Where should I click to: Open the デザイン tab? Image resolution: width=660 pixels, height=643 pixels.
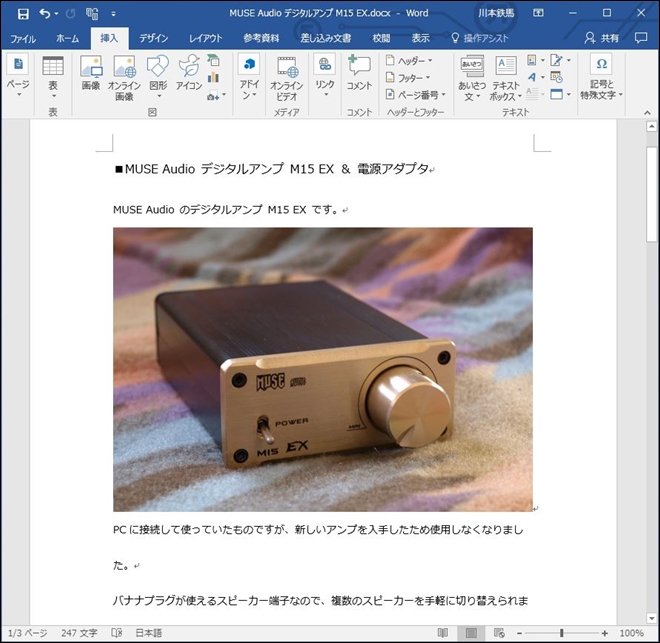[154, 38]
